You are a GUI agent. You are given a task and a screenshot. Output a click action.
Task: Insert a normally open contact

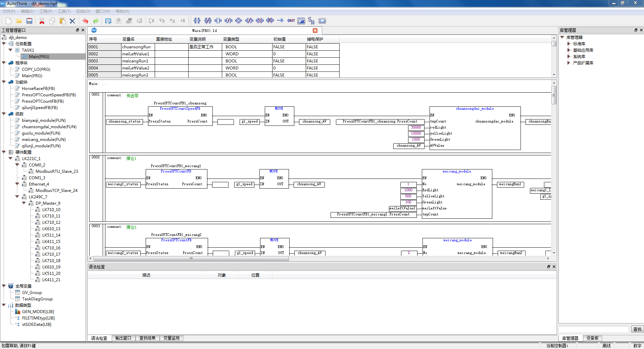click(197, 21)
